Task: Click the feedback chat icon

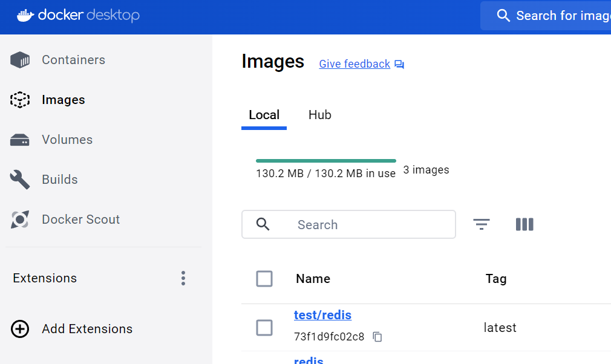Action: pyautogui.click(x=399, y=64)
